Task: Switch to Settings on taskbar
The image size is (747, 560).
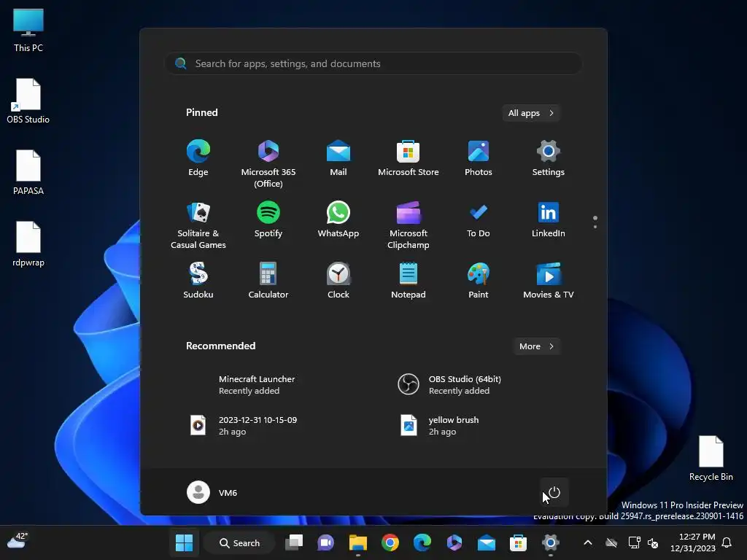Action: [x=550, y=542]
